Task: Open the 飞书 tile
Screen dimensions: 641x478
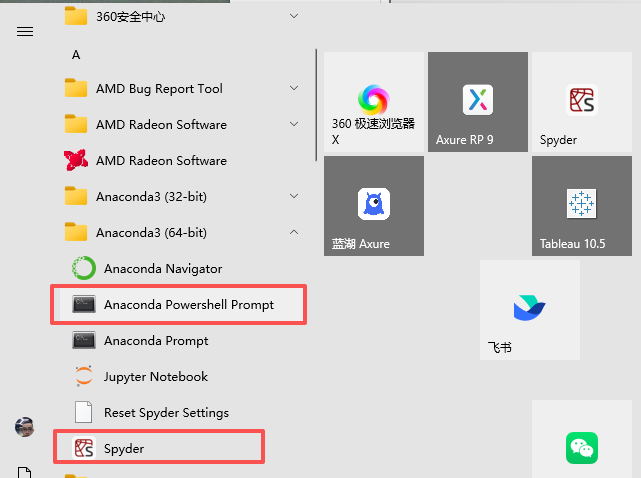Action: [x=530, y=310]
